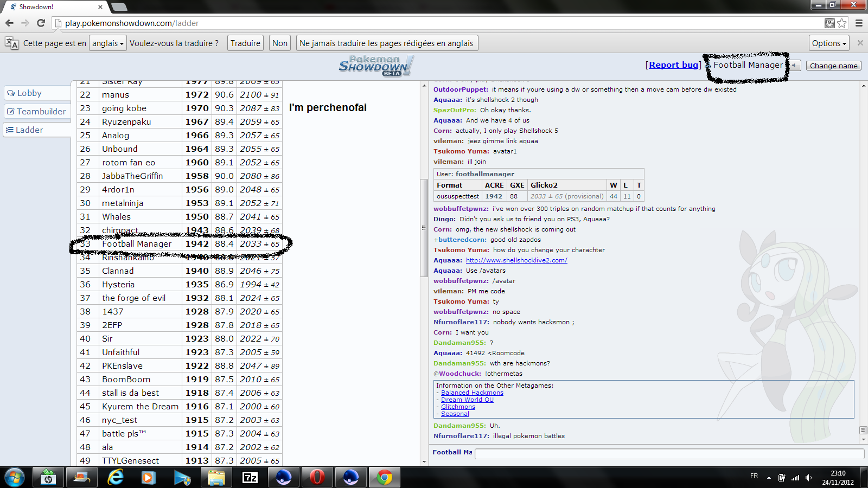Toggle sound icon beside Football Manager username
868x488 pixels.
794,66
